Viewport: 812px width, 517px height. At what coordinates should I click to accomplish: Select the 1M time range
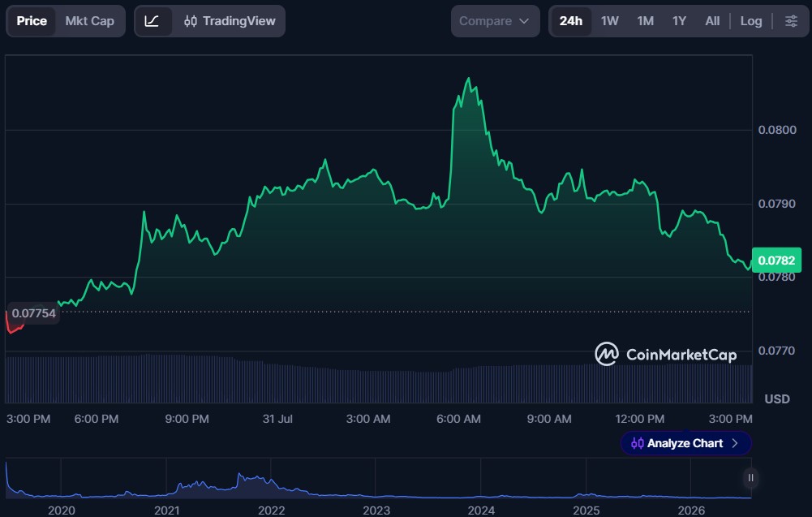click(645, 21)
